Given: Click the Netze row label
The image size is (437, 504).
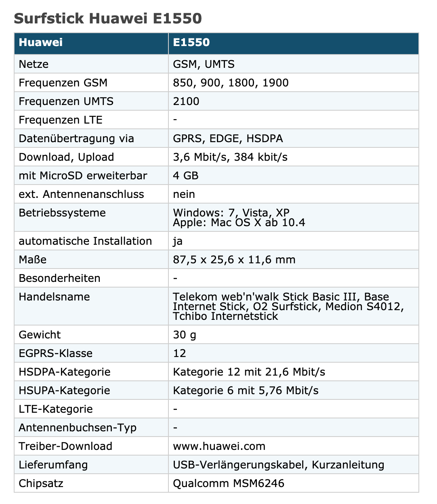Looking at the screenshot, I should (34, 64).
